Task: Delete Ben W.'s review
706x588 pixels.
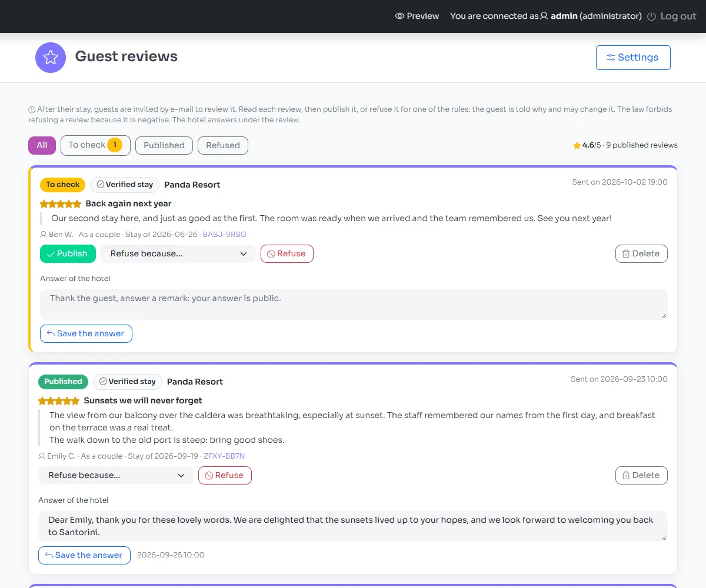Action: (x=641, y=253)
